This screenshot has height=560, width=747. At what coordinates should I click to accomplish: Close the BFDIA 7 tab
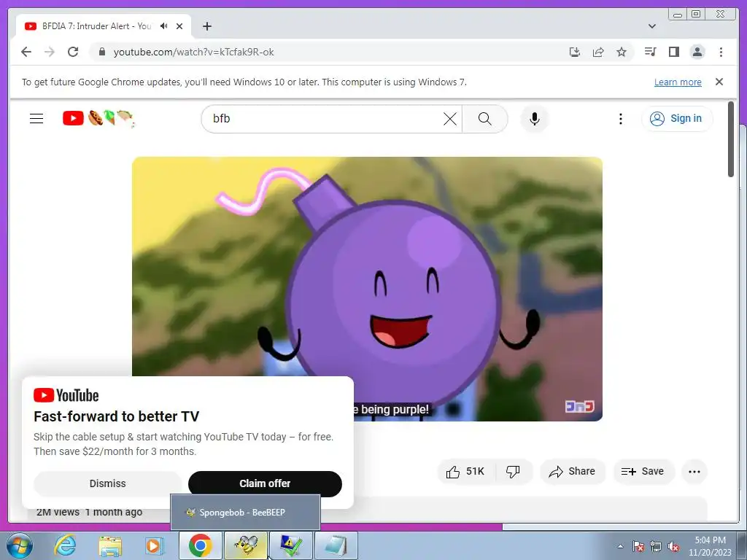click(179, 26)
